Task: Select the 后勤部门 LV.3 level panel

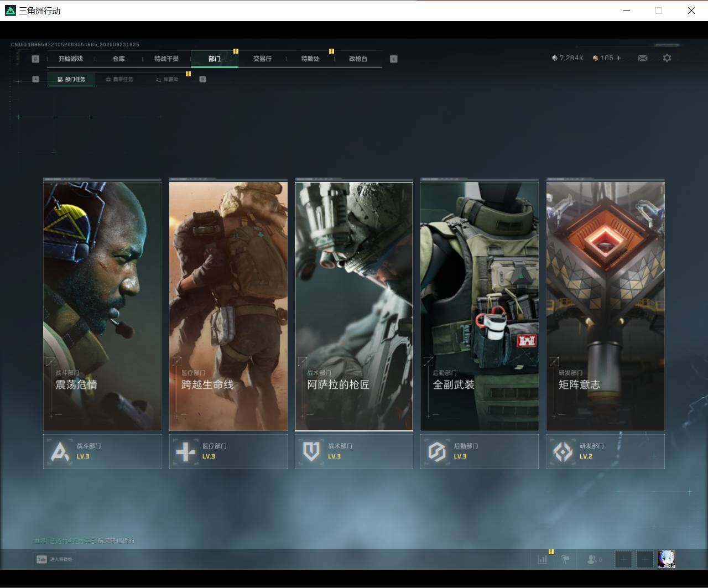Action: 480,451
